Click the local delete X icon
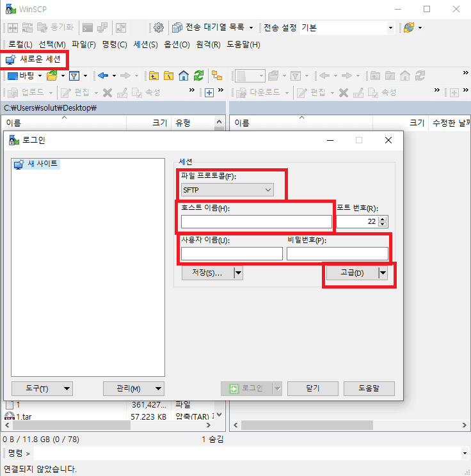Image resolution: width=471 pixels, height=476 pixels. coord(108,93)
